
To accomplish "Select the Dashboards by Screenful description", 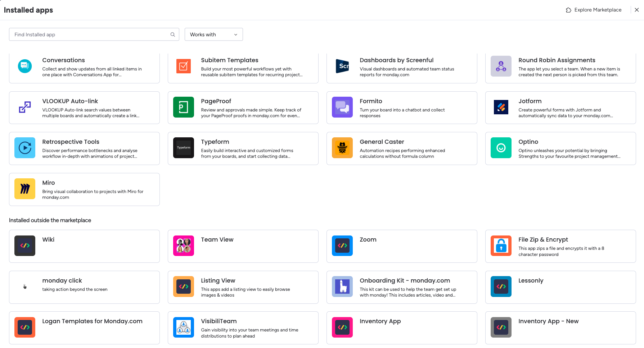I will coord(407,72).
